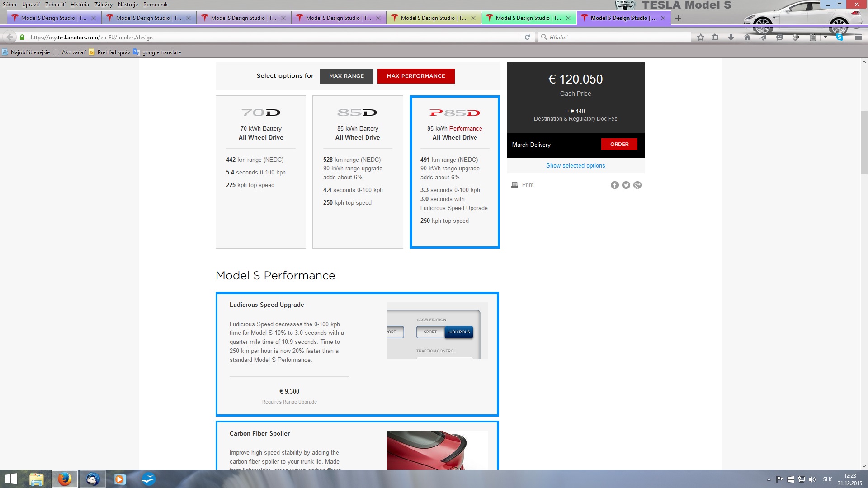868x488 pixels.
Task: Open the Firefox hamburger menu
Action: click(x=859, y=37)
